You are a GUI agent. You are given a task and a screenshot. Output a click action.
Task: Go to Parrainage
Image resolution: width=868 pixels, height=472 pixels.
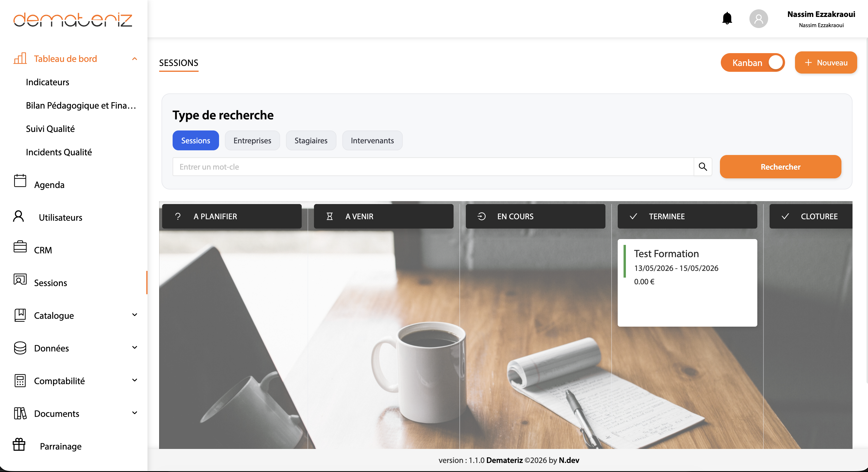61,446
